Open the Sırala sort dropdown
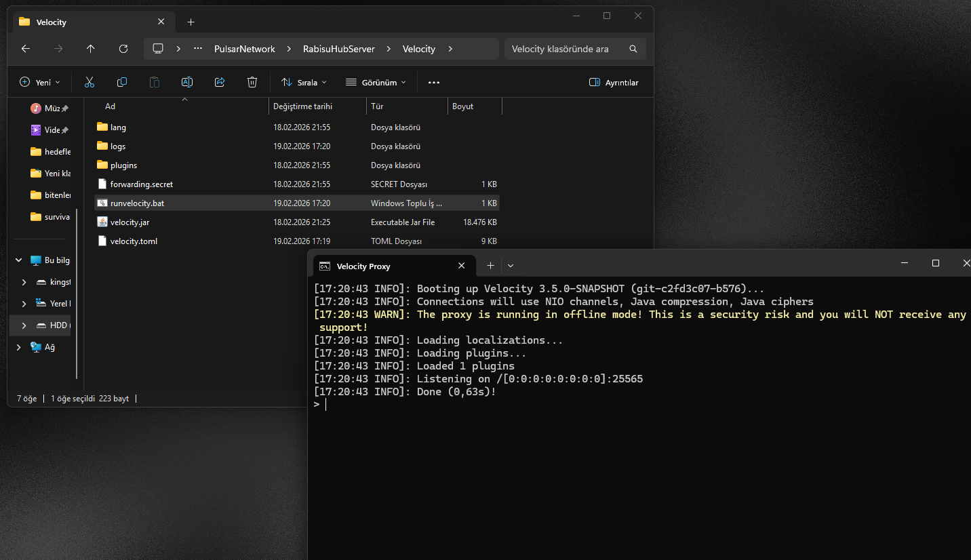 tap(304, 82)
